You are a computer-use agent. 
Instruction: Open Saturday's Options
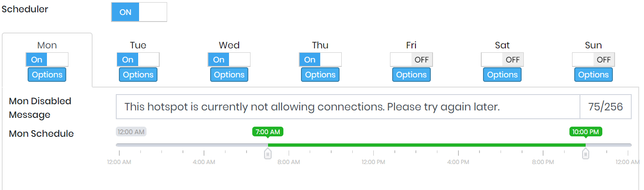502,75
